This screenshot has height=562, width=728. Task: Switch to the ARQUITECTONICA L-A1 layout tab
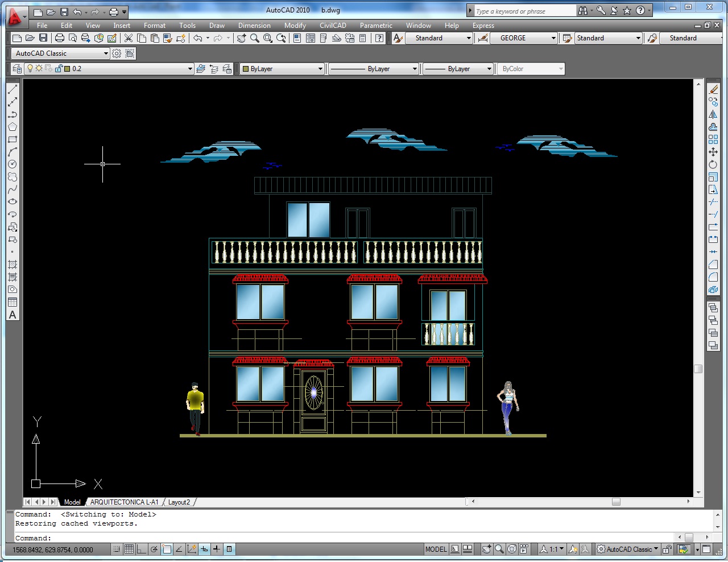click(124, 502)
